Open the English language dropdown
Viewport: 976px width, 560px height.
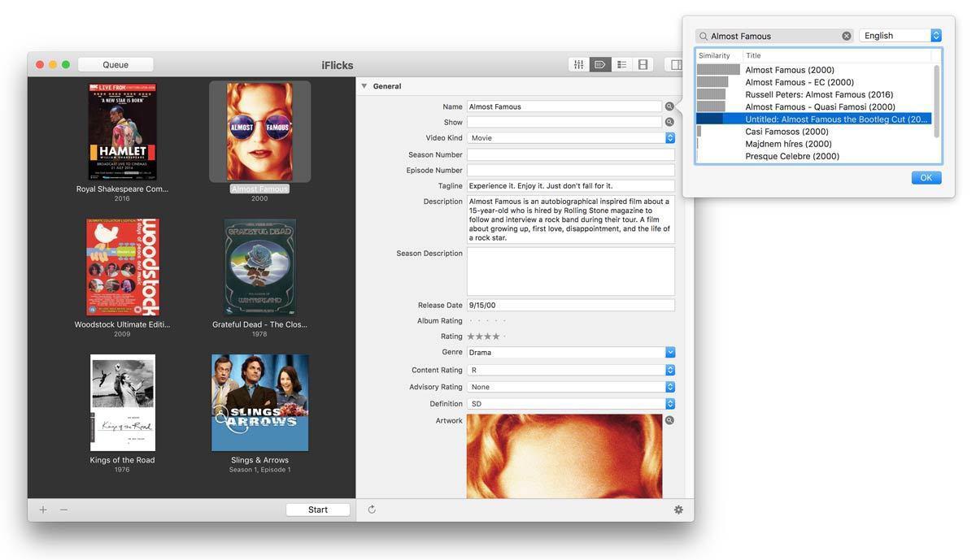point(900,36)
